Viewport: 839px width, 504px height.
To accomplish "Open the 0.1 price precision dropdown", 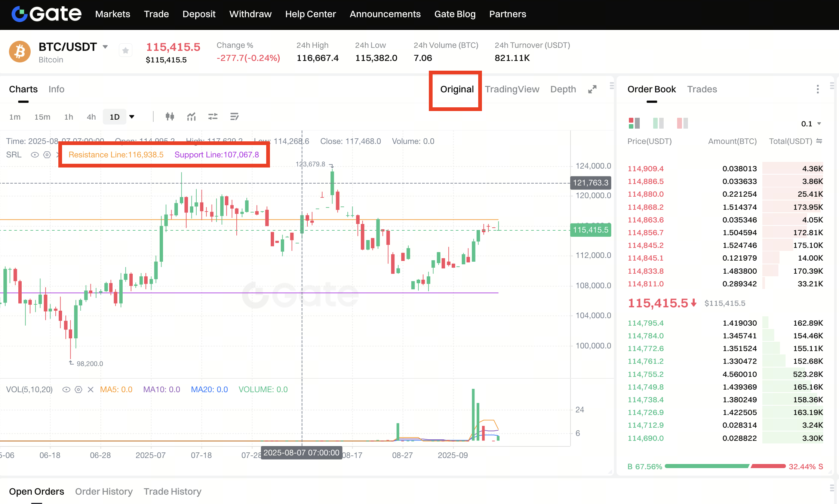I will pyautogui.click(x=811, y=124).
